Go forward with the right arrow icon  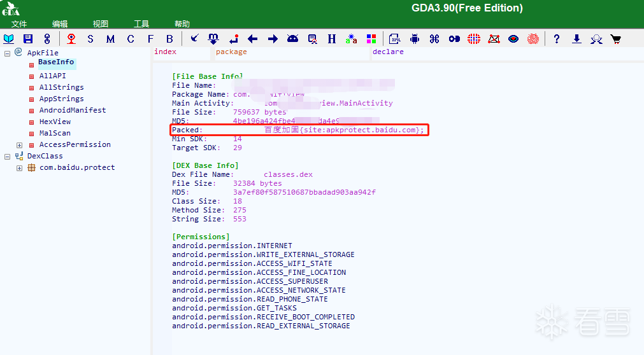(273, 39)
